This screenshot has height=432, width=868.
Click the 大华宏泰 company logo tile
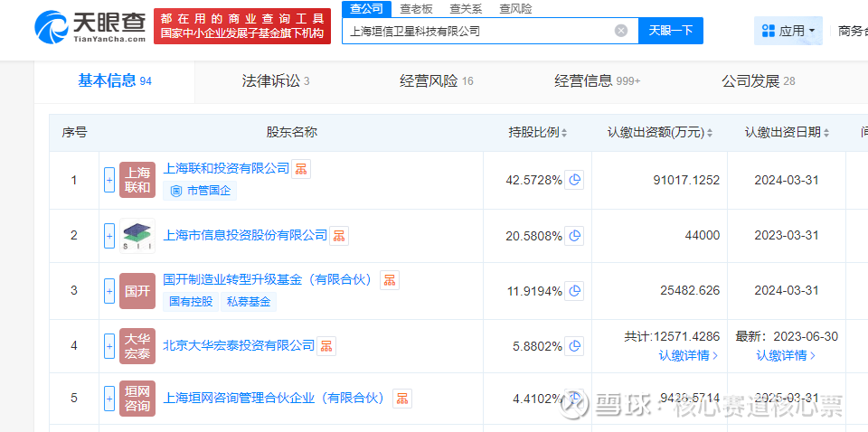137,346
